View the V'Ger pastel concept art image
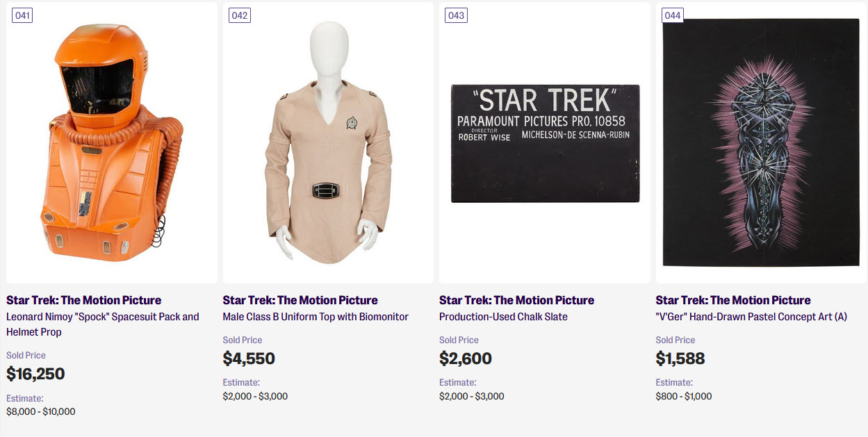This screenshot has height=437, width=868. [761, 142]
